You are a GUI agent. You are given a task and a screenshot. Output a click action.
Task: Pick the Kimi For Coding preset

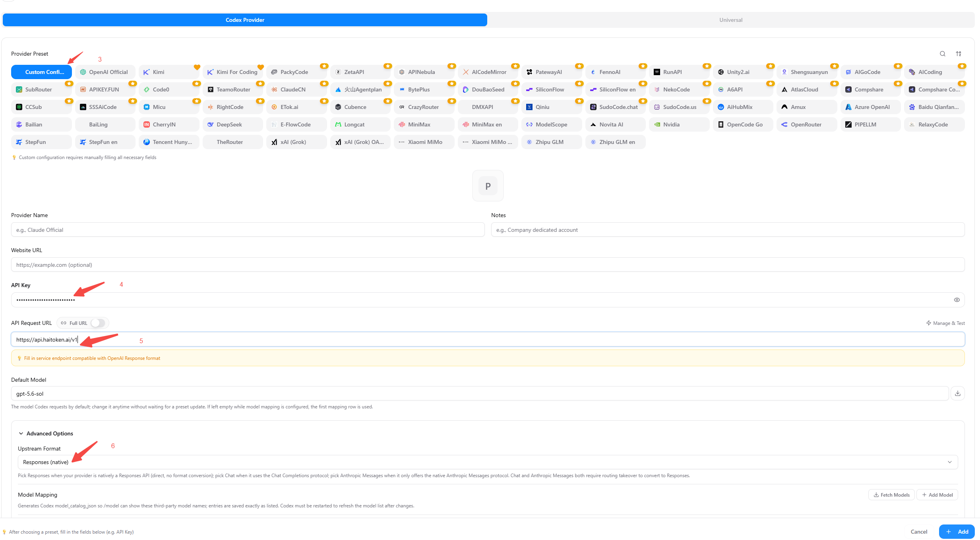click(x=233, y=72)
